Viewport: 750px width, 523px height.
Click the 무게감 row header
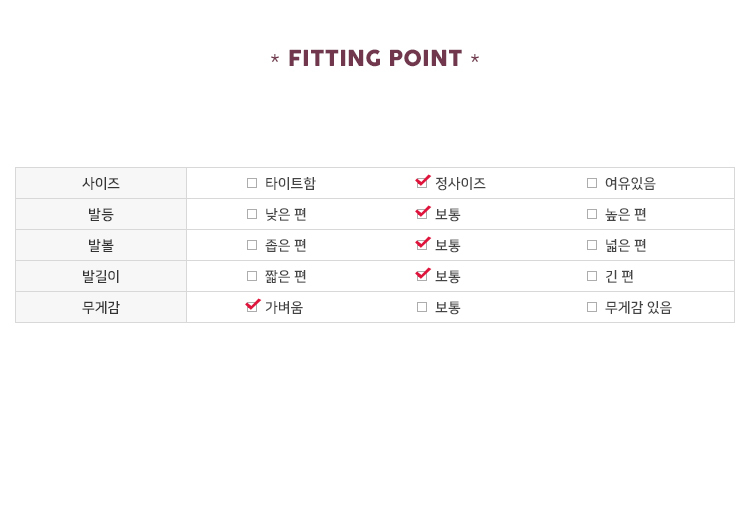(x=101, y=307)
